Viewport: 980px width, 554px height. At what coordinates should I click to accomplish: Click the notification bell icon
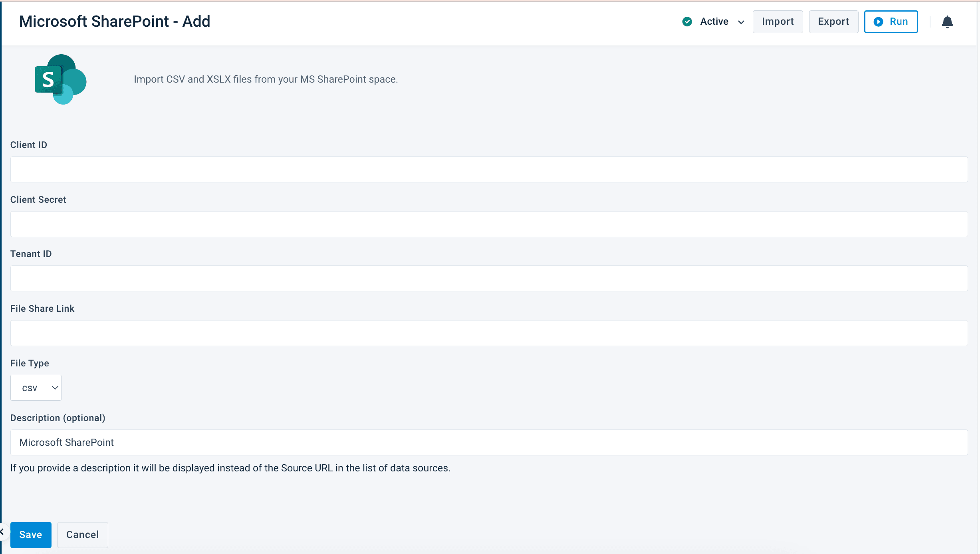point(947,22)
